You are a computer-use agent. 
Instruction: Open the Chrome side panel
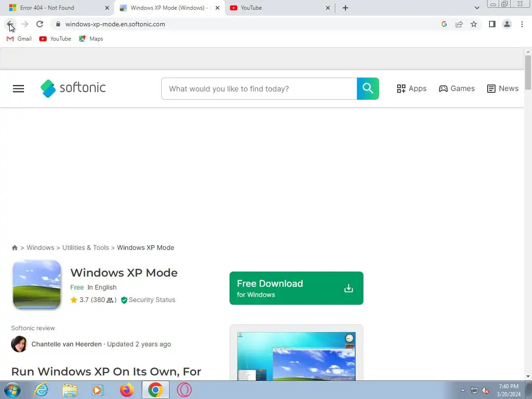pos(492,24)
